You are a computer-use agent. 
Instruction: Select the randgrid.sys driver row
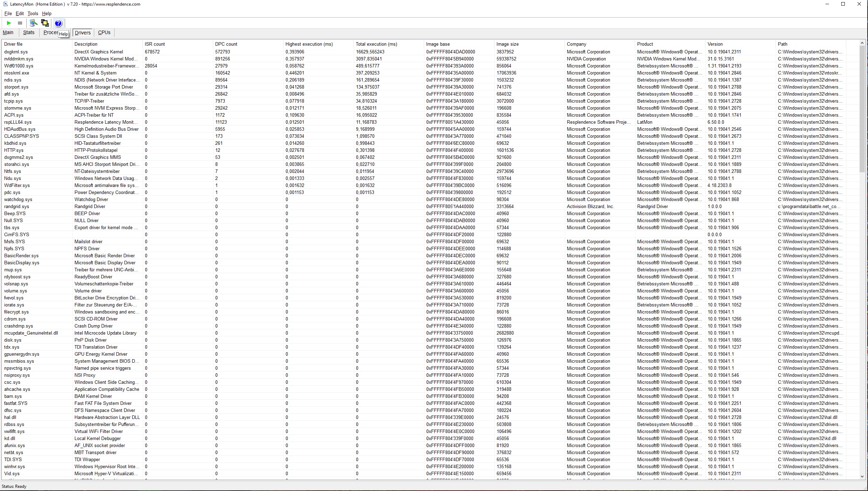[17, 206]
